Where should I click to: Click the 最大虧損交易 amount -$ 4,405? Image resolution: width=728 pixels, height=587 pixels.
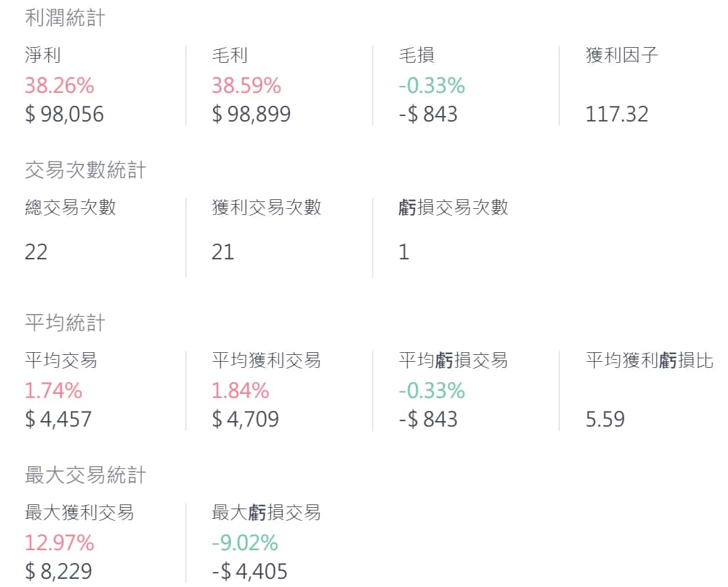coord(250,571)
